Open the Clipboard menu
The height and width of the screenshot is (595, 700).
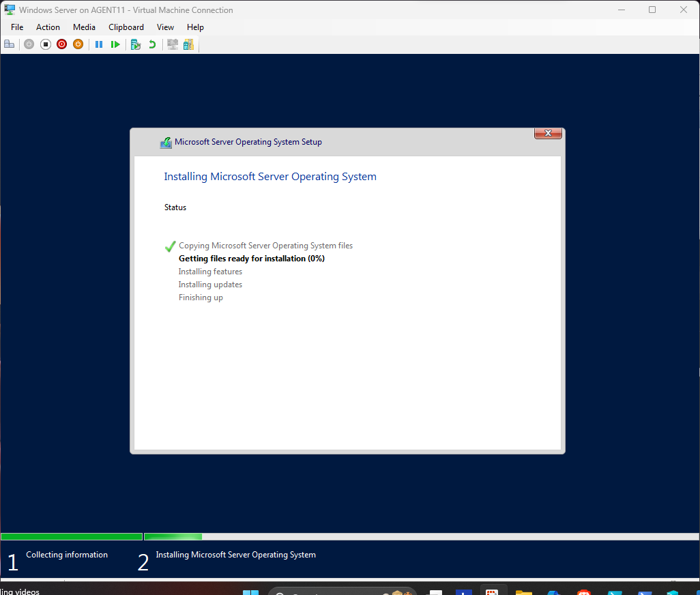coord(126,27)
